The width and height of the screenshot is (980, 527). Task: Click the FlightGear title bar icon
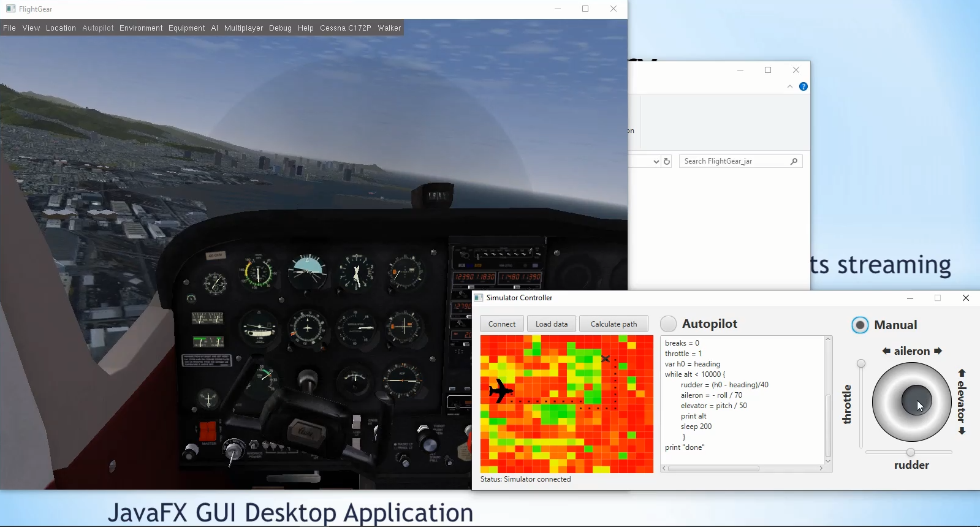[x=10, y=9]
